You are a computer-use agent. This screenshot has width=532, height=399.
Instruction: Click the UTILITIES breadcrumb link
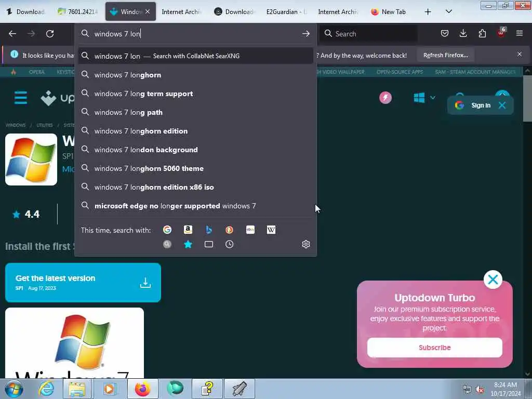[x=45, y=125]
